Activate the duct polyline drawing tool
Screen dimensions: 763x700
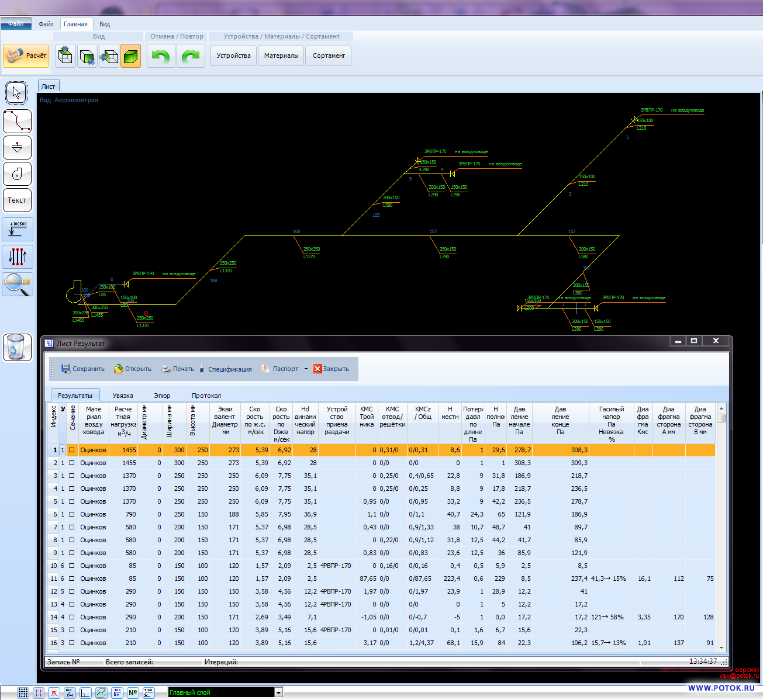17,121
